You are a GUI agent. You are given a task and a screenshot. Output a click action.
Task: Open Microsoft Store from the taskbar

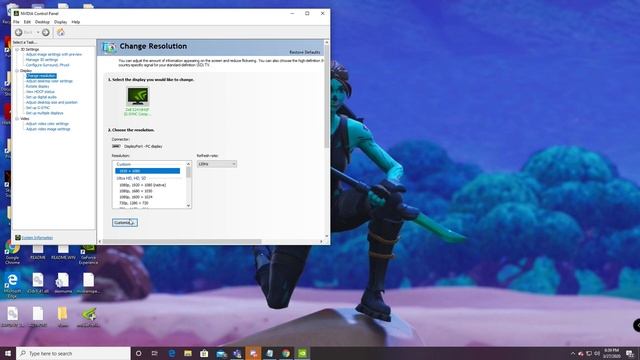[204, 353]
